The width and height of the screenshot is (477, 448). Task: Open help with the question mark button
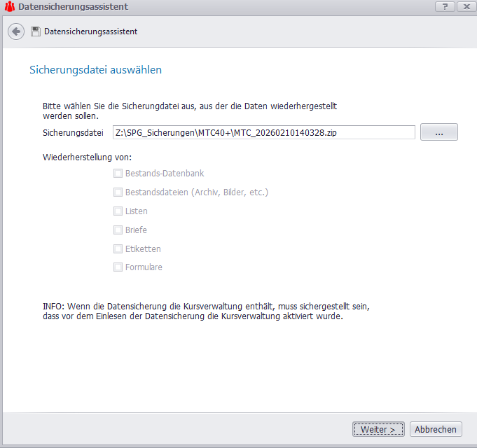444,6
